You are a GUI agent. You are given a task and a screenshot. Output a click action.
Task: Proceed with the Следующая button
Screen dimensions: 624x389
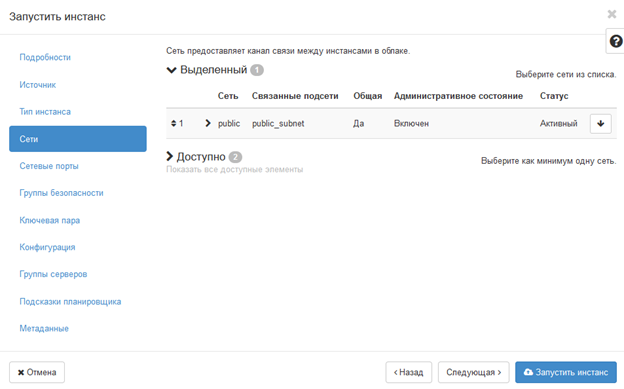(x=474, y=372)
